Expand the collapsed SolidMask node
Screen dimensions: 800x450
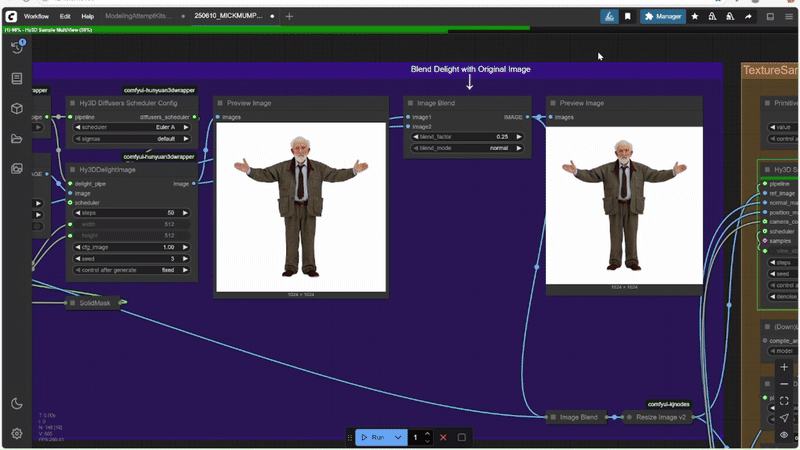[72, 303]
